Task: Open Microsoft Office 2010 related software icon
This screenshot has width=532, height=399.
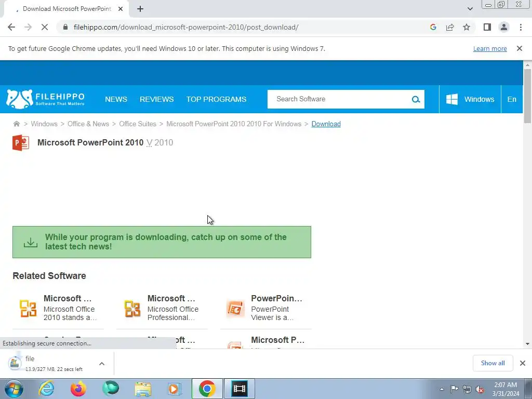Action: click(28, 309)
